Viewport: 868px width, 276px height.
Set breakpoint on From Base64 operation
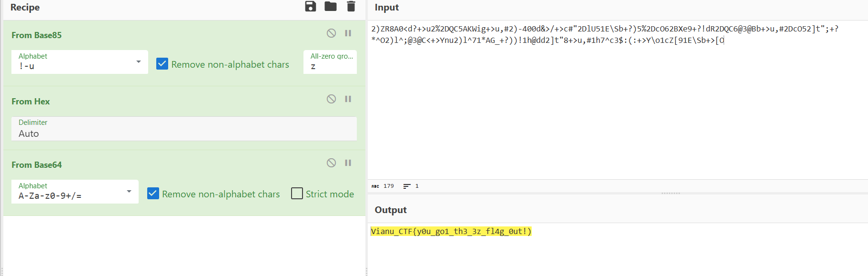(348, 163)
